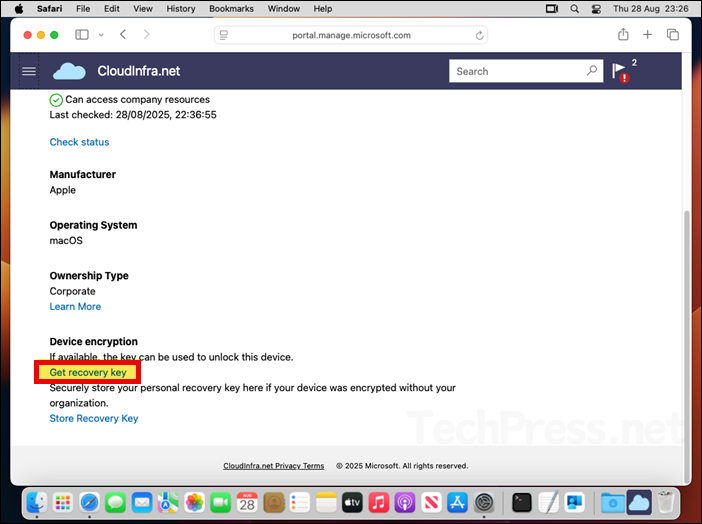The image size is (702, 524).
Task: Toggle the Safari sidebar button
Action: [x=81, y=35]
